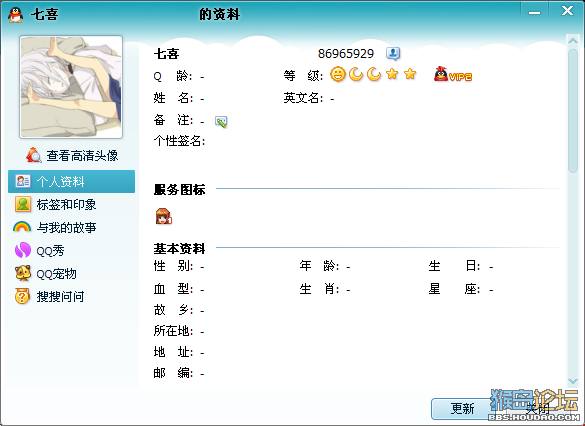Click the QQ penguin icon in title bar
Image resolution: width=585 pixels, height=426 pixels.
(15, 15)
